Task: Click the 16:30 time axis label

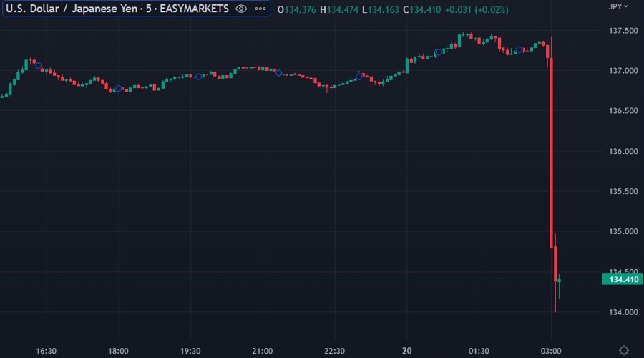Action: pos(46,351)
